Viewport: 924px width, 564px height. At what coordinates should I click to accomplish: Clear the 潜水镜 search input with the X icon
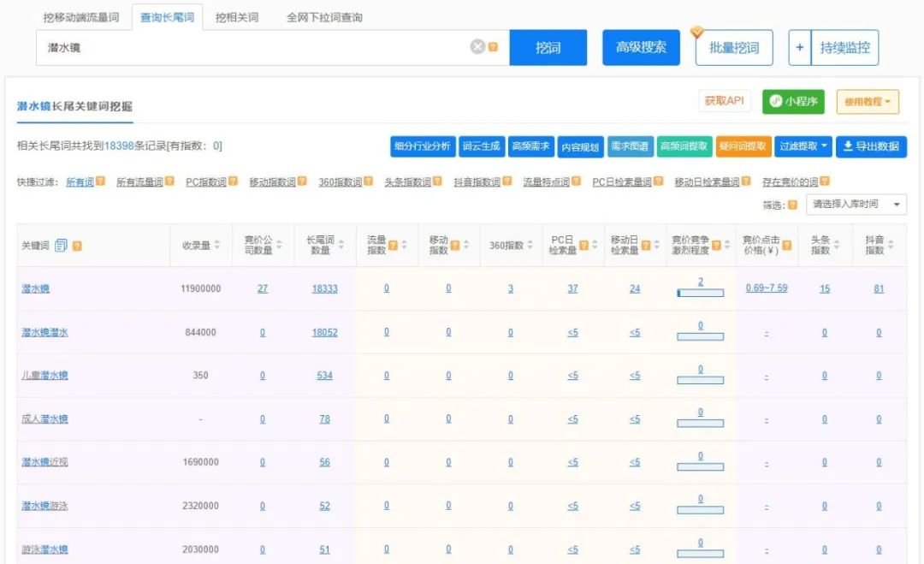coord(478,47)
